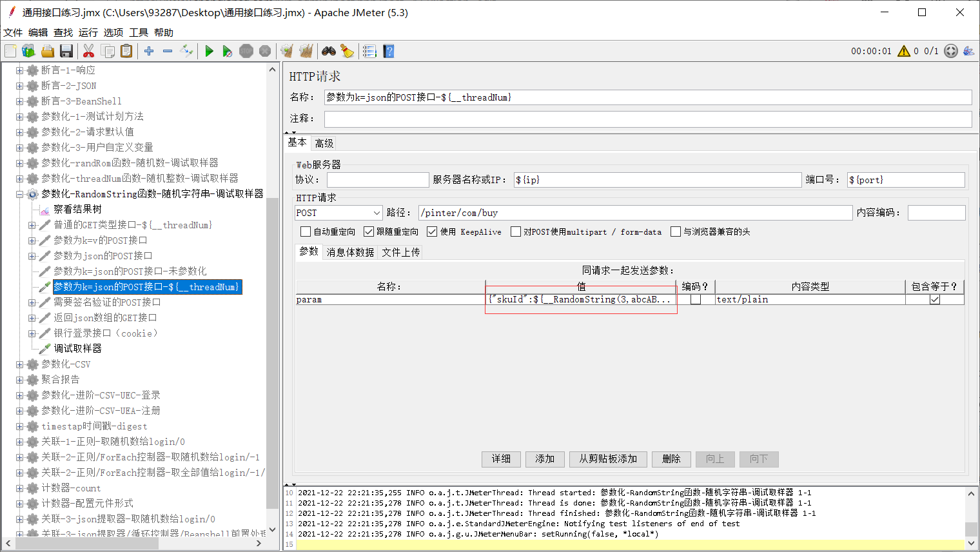Image resolution: width=980 pixels, height=552 pixels.
Task: Collapse all nodes with minus icon
Action: (x=168, y=51)
